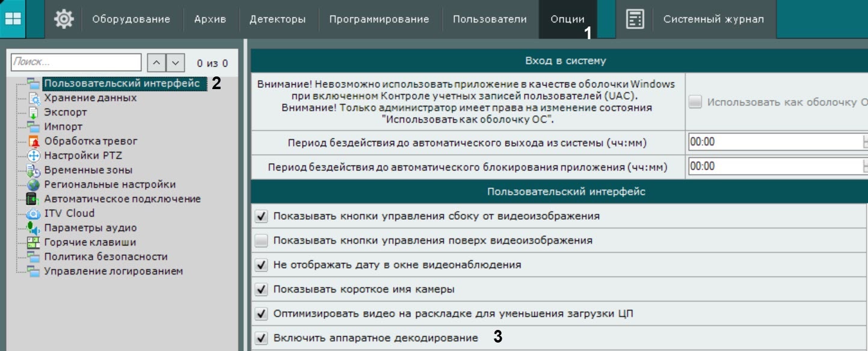The height and width of the screenshot is (351, 868).
Task: Open settings via the gear icon
Action: click(x=64, y=19)
